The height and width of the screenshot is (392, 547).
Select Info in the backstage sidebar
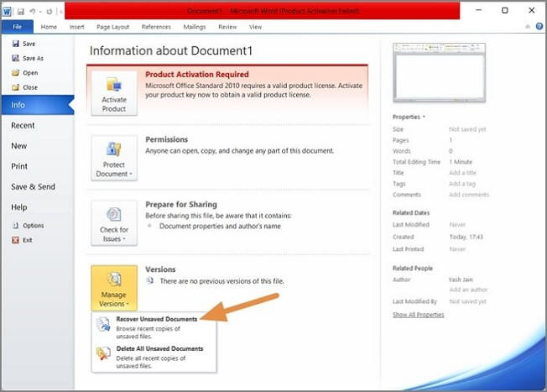[x=38, y=105]
